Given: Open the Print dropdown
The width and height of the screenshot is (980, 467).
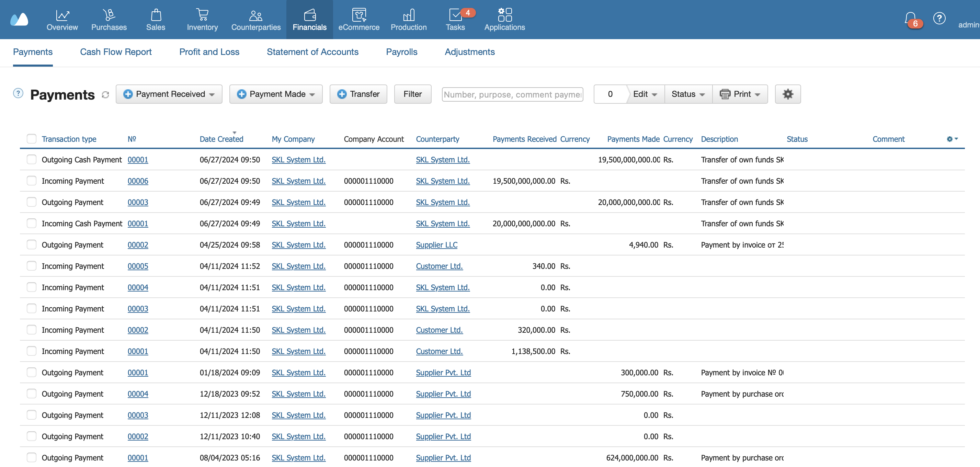Looking at the screenshot, I should [740, 94].
